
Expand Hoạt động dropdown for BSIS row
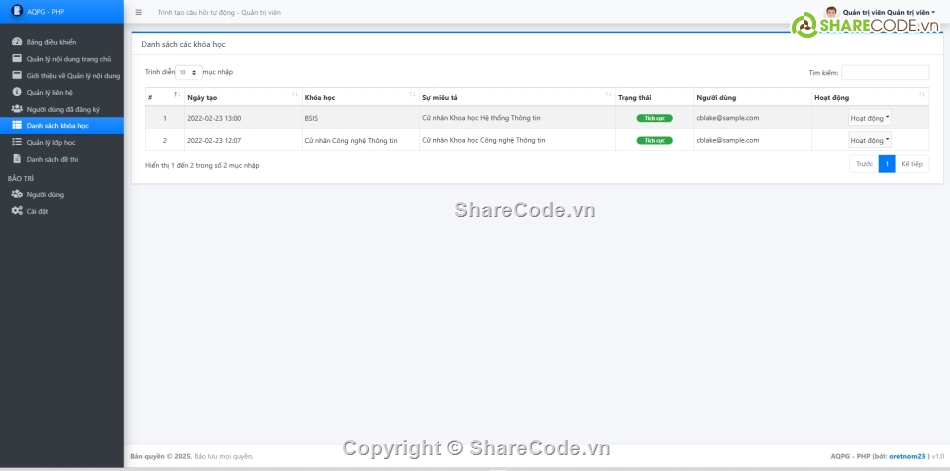870,118
